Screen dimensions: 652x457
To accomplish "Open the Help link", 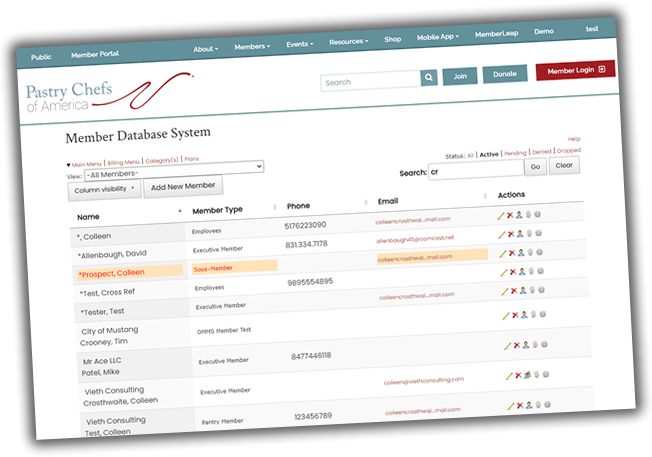I will (574, 139).
